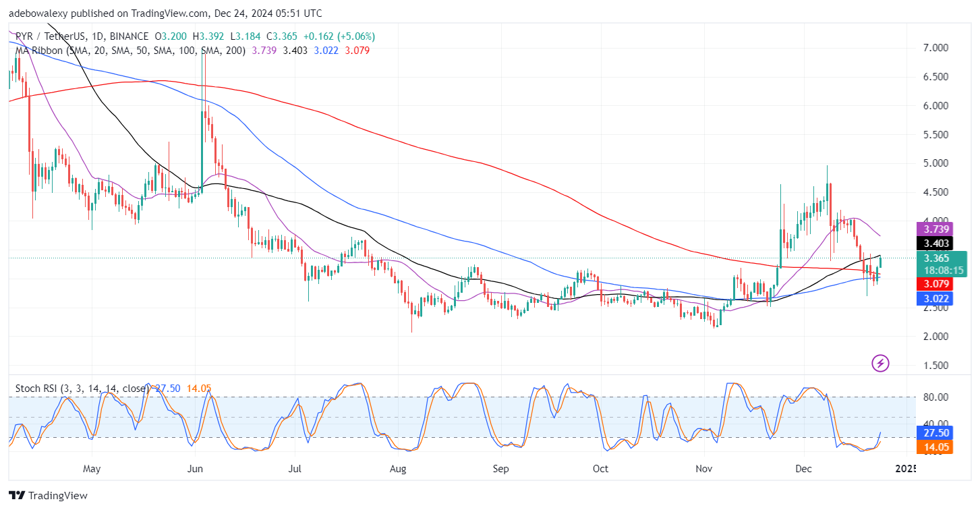
Task: Click the Aug date axis label
Action: [x=398, y=468]
